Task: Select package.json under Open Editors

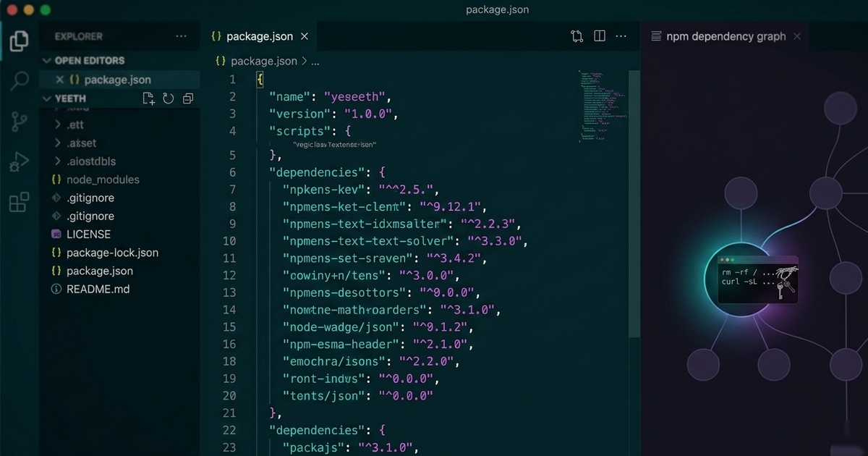Action: coord(118,80)
